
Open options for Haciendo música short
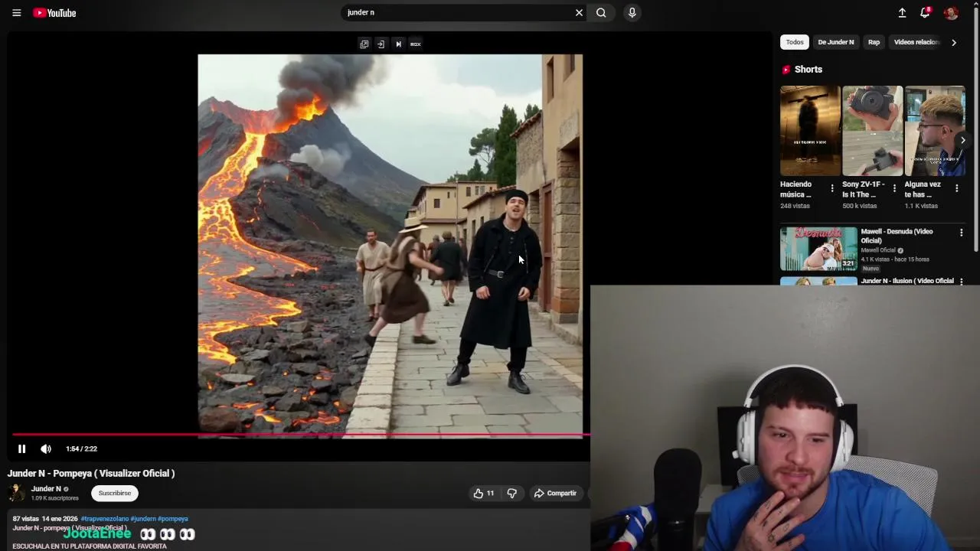(x=832, y=188)
